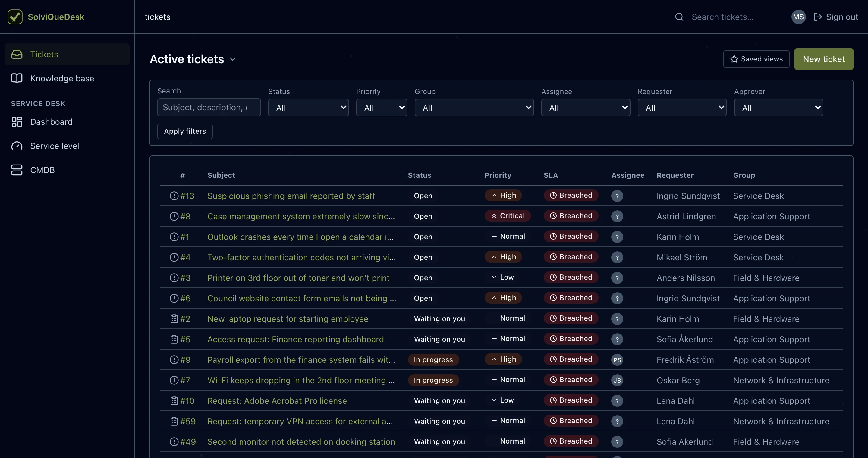This screenshot has width=868, height=458.
Task: Click the Breached SLA badge on ticket #6
Action: click(571, 298)
